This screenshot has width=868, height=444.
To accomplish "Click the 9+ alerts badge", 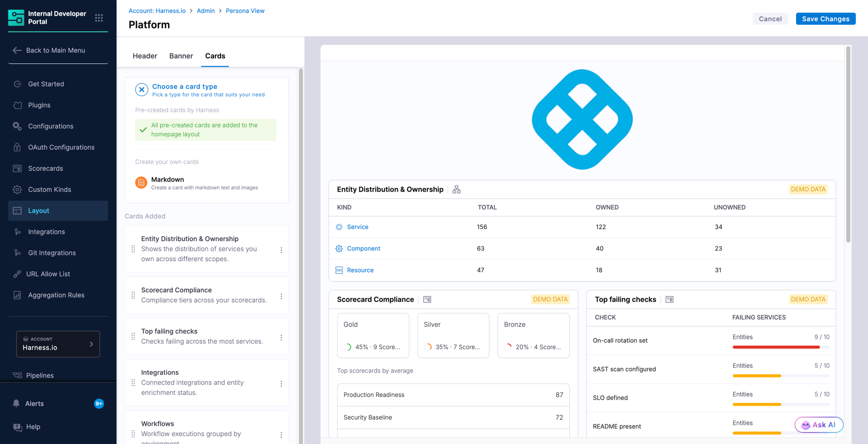I will point(99,404).
